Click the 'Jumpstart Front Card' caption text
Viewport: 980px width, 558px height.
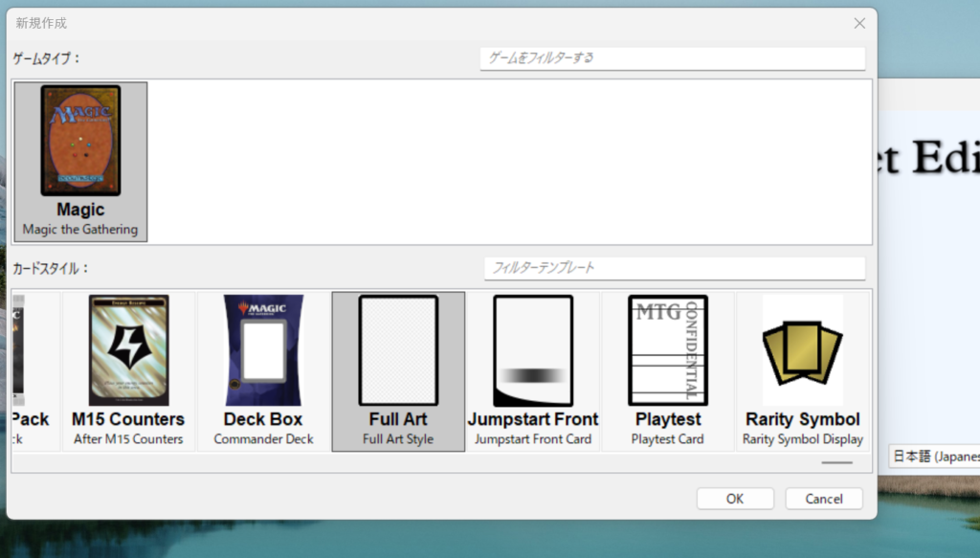click(x=533, y=439)
